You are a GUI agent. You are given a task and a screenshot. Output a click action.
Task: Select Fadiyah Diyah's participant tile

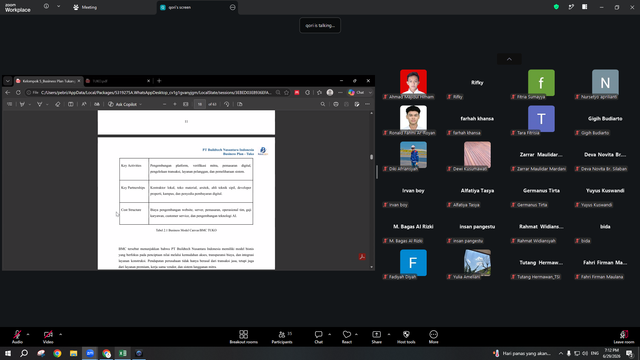pos(413,263)
